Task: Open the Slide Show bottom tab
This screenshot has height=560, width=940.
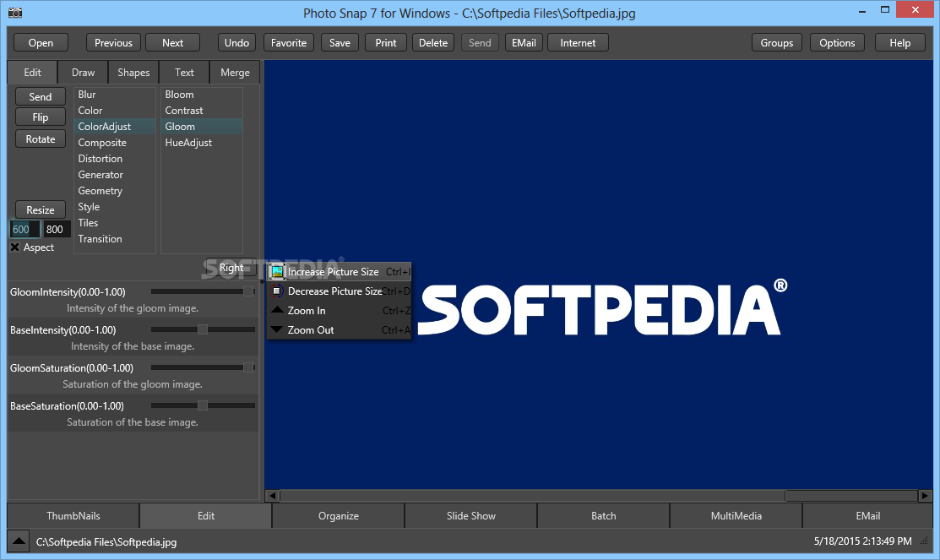Action: click(471, 515)
